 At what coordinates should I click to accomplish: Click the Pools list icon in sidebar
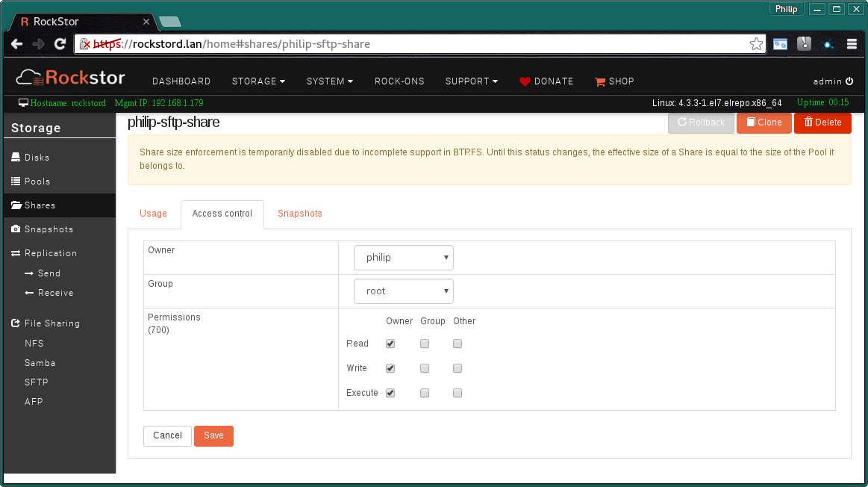click(16, 182)
